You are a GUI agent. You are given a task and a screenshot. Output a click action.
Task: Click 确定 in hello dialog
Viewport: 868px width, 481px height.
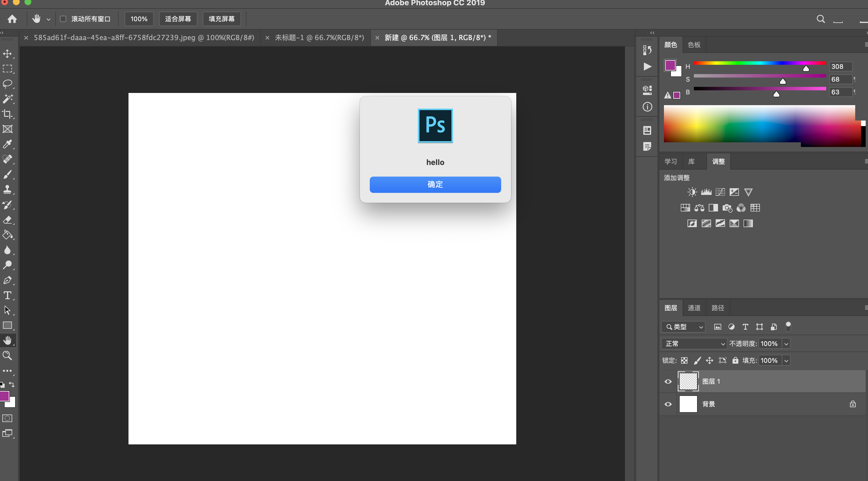[435, 184]
